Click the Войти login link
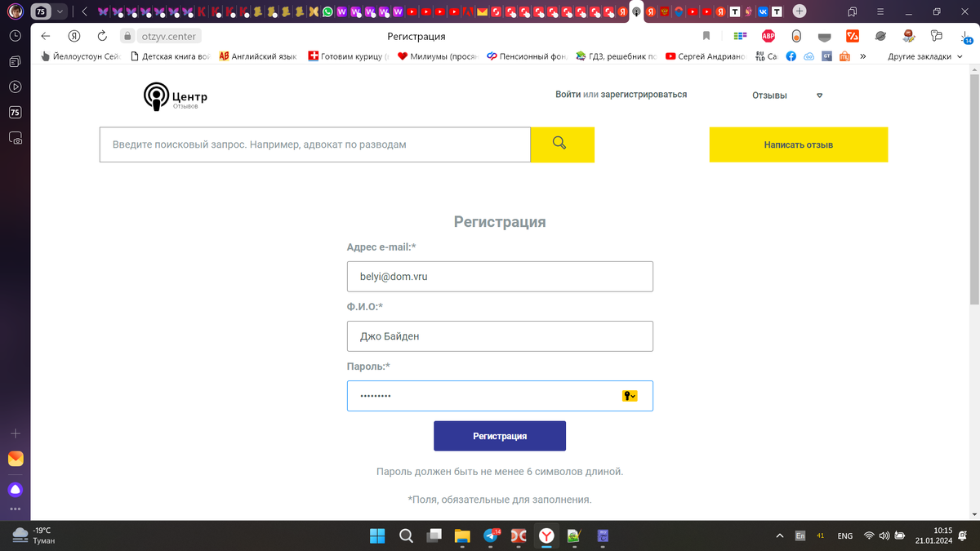This screenshot has width=980, height=551. pos(568,95)
